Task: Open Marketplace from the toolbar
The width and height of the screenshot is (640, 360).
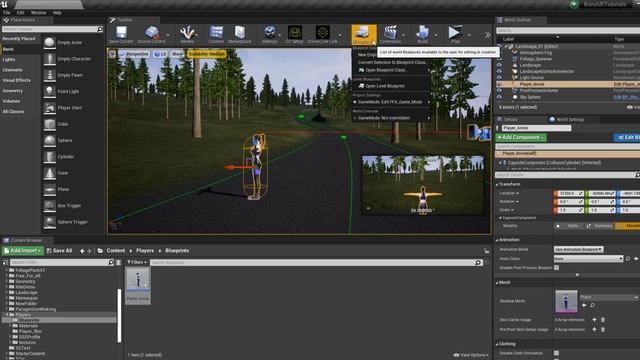Action: [240, 34]
